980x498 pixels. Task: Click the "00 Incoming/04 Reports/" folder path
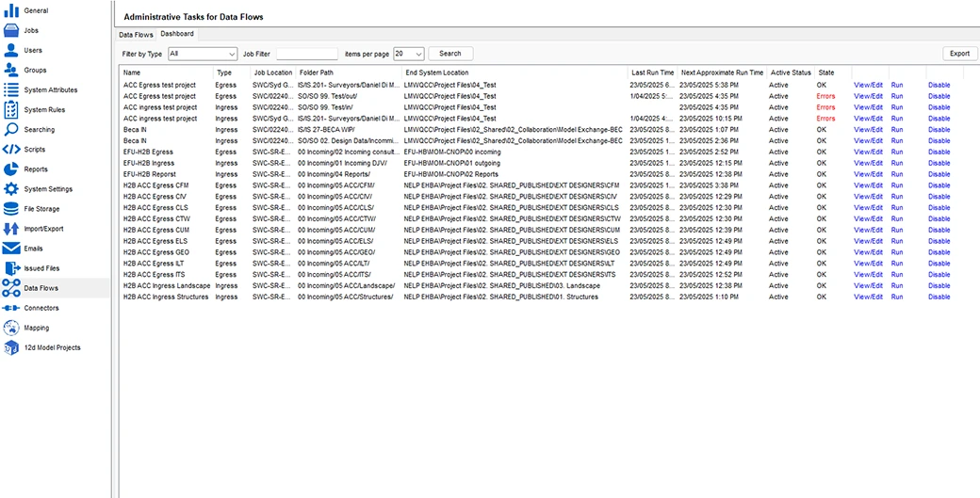(x=335, y=175)
